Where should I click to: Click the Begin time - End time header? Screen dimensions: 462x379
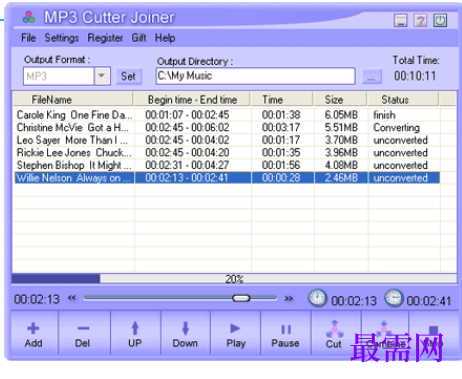click(x=192, y=100)
